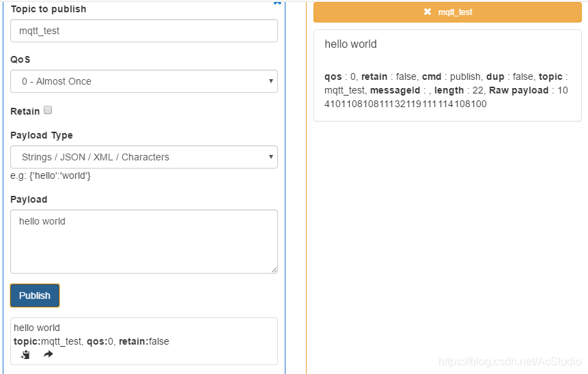This screenshot has height=374, width=588.
Task: Open the Payload Type dropdown
Action: pos(144,157)
